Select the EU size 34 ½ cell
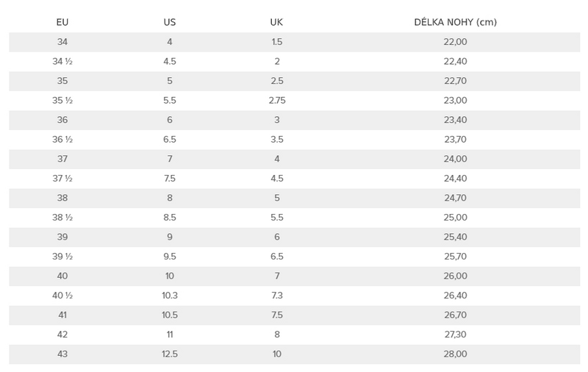This screenshot has height=372, width=588. pyautogui.click(x=62, y=62)
